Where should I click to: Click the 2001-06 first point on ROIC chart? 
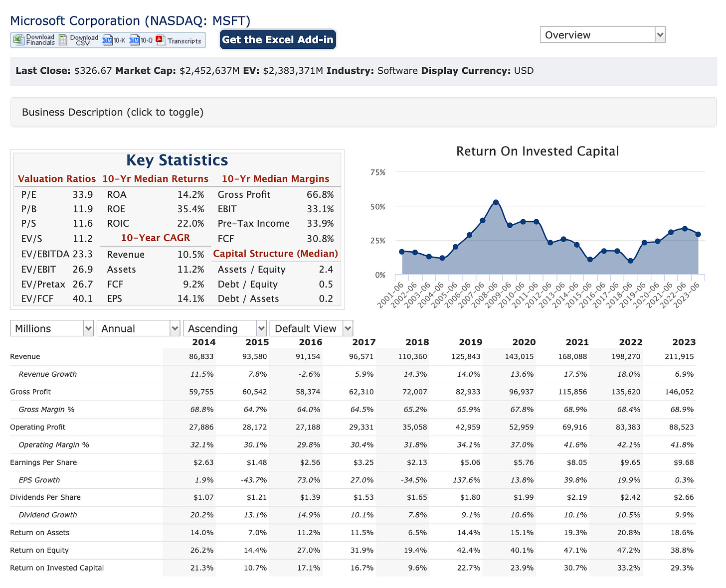(402, 252)
